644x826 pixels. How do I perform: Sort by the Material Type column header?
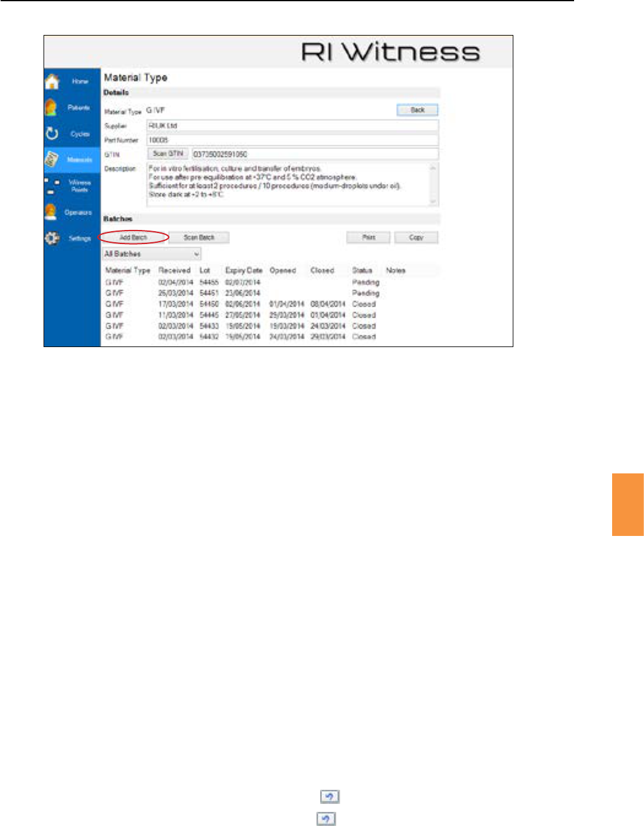pos(128,270)
